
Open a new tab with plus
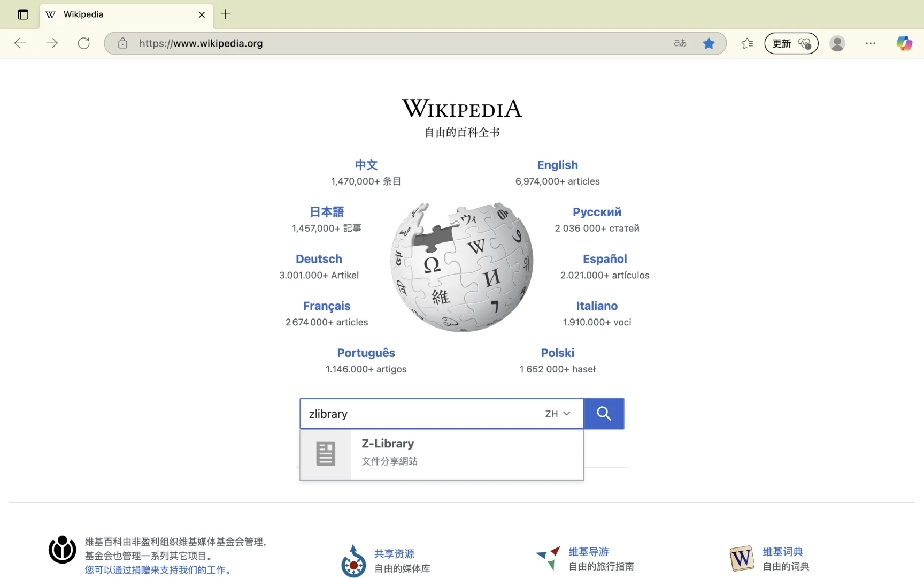click(x=226, y=14)
